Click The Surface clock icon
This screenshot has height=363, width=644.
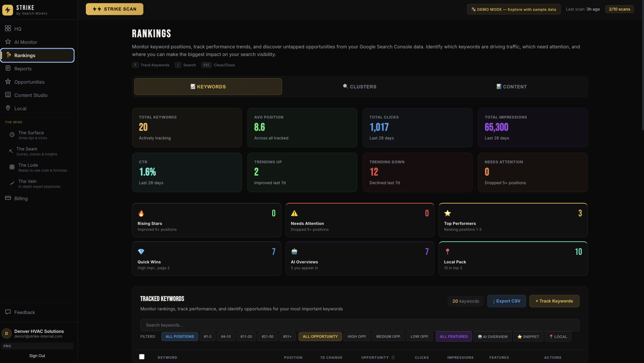[x=12, y=135]
